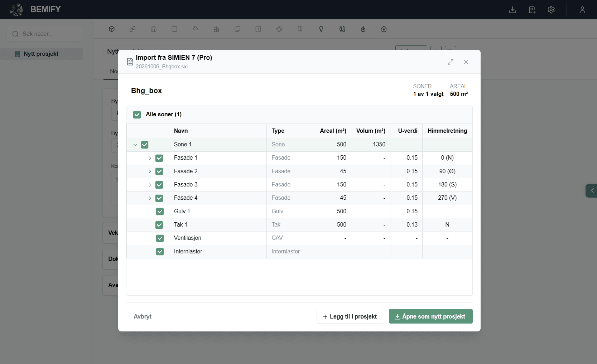Image resolution: width=597 pixels, height=364 pixels.
Task: Toggle the Alle soner checkbox
Action: tap(137, 115)
